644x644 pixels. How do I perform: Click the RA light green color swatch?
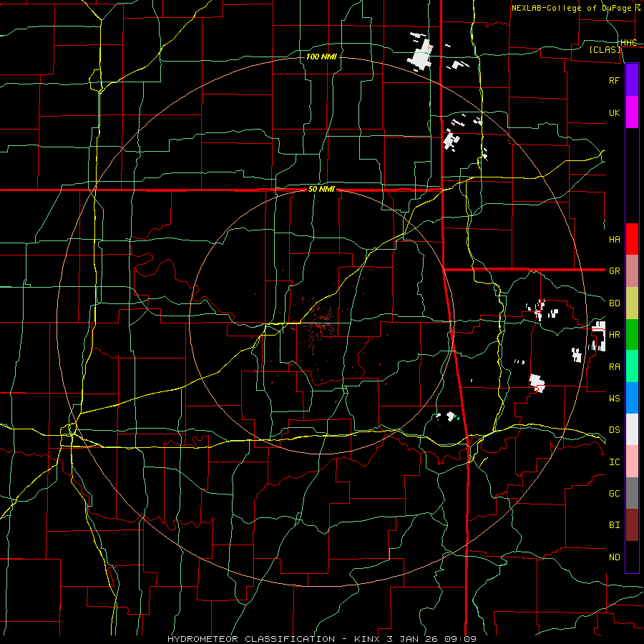(x=632, y=366)
